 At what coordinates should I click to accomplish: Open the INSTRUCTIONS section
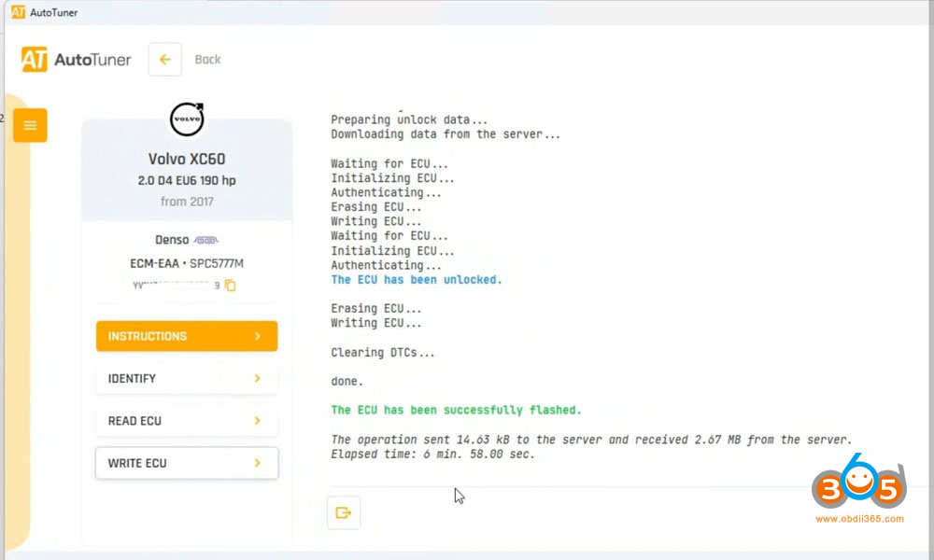pyautogui.click(x=187, y=336)
